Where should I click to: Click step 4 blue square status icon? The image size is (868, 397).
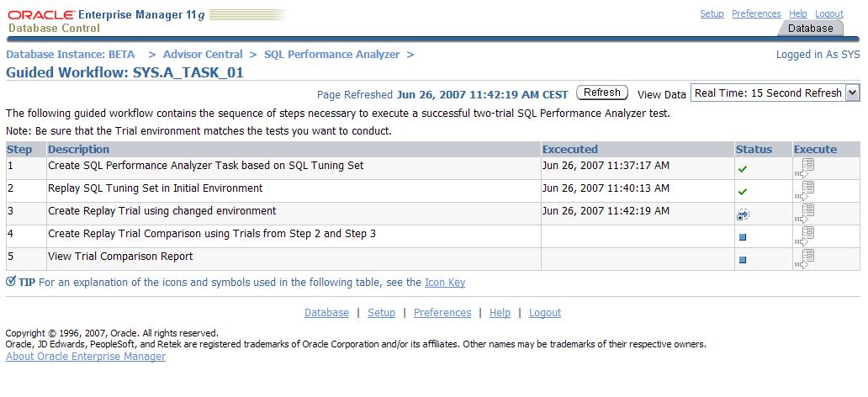click(x=743, y=237)
